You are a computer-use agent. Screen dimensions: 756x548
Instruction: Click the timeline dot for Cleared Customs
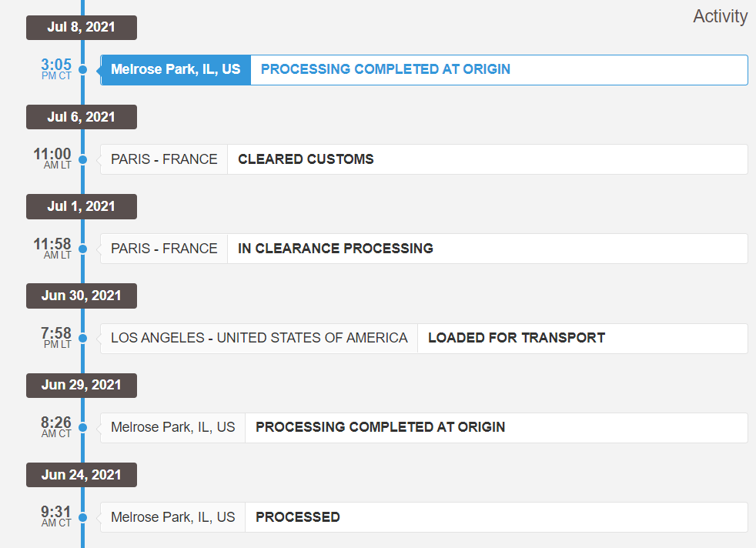tap(82, 159)
